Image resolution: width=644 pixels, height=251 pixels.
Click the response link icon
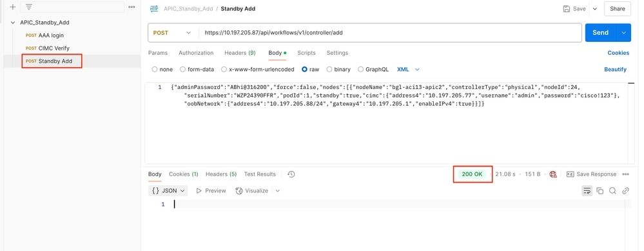(625, 190)
